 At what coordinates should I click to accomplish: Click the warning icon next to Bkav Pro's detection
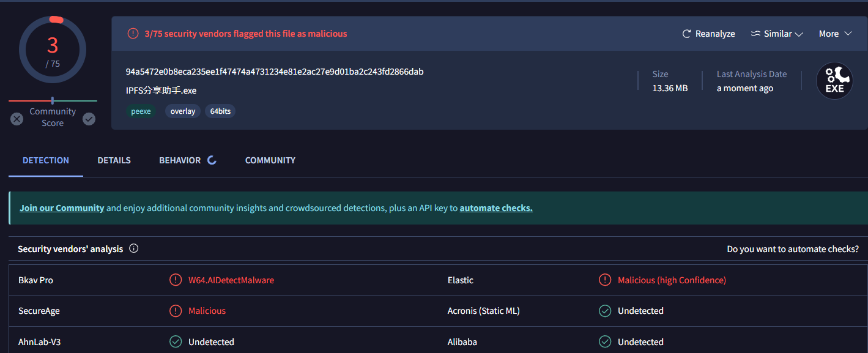pyautogui.click(x=175, y=280)
